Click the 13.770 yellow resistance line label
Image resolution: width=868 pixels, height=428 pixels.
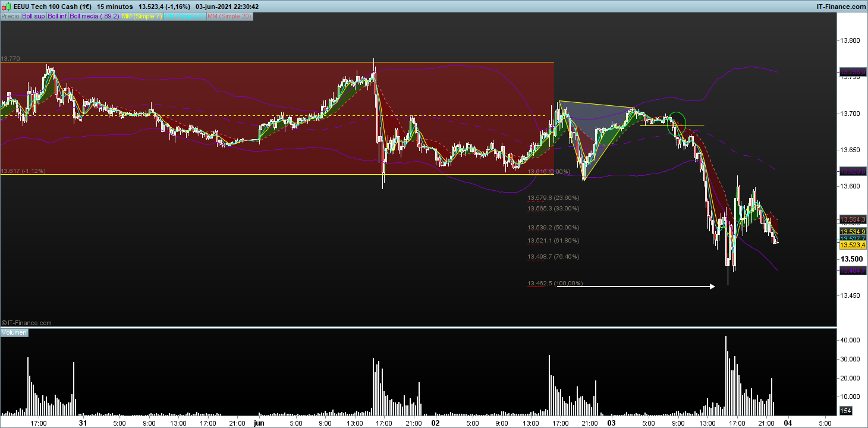[11, 59]
